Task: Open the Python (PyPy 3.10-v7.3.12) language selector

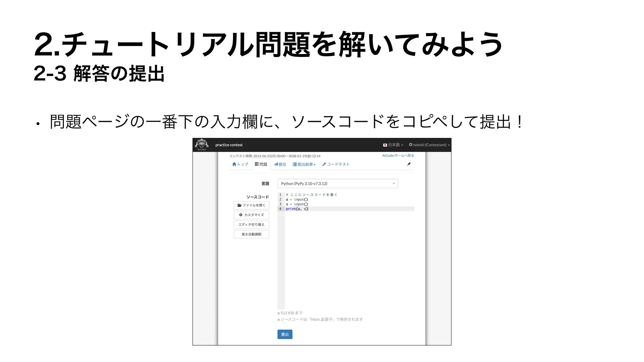Action: coord(338,184)
